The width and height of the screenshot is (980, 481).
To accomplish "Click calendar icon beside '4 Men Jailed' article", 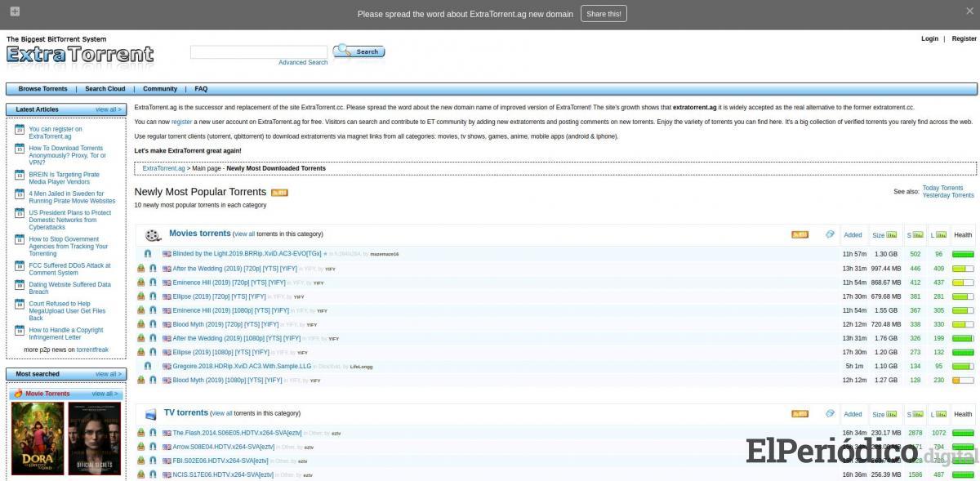I will coord(20,194).
